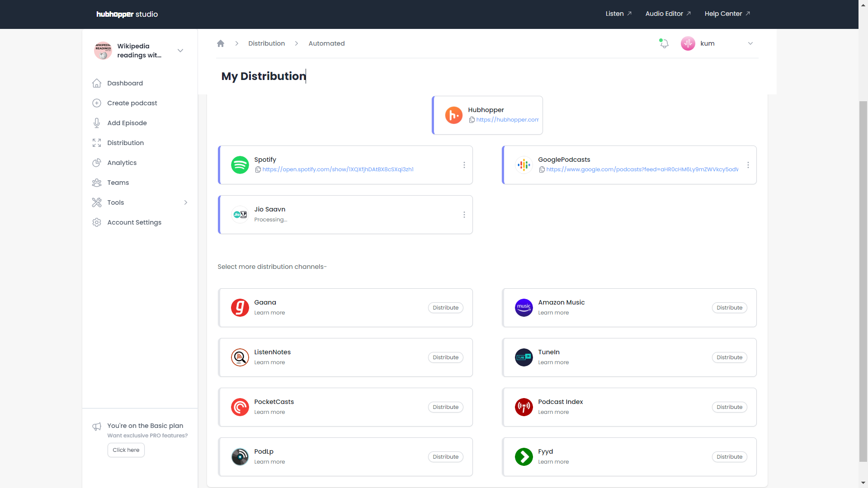Click the Spotify logo icon
The height and width of the screenshot is (488, 868).
(240, 165)
